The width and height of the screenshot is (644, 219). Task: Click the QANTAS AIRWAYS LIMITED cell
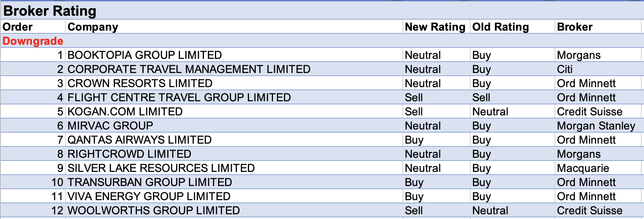point(140,140)
